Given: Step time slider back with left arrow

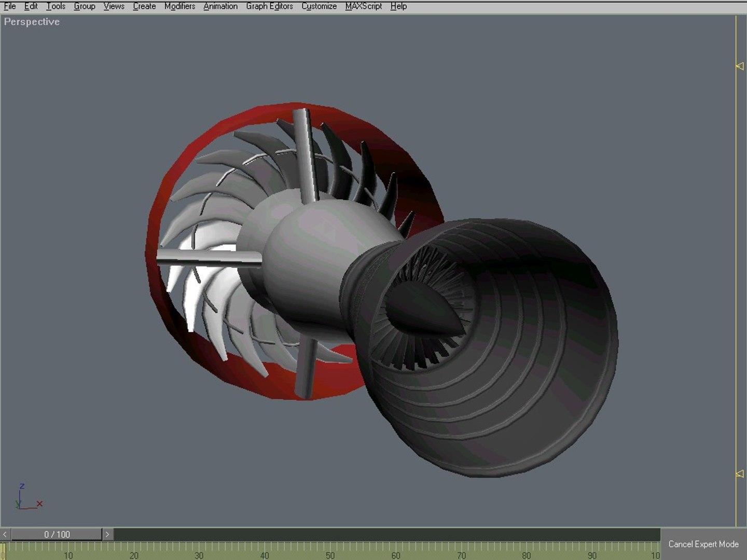Looking at the screenshot, I should 5,534.
